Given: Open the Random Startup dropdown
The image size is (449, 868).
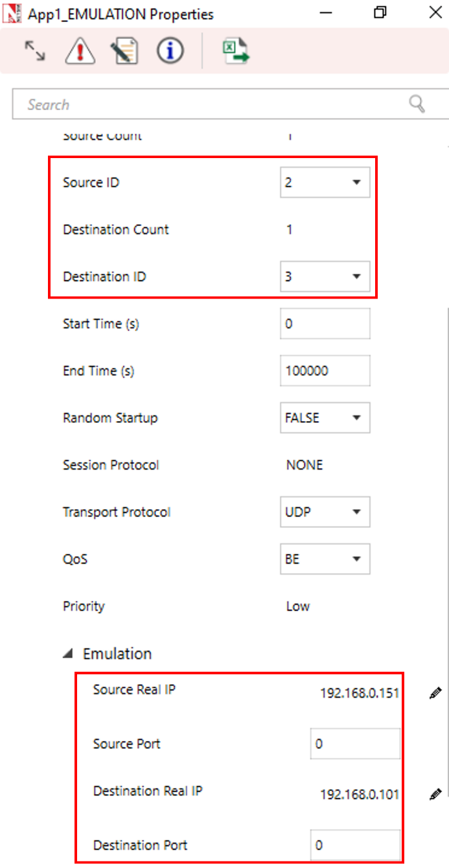Looking at the screenshot, I should [x=356, y=418].
